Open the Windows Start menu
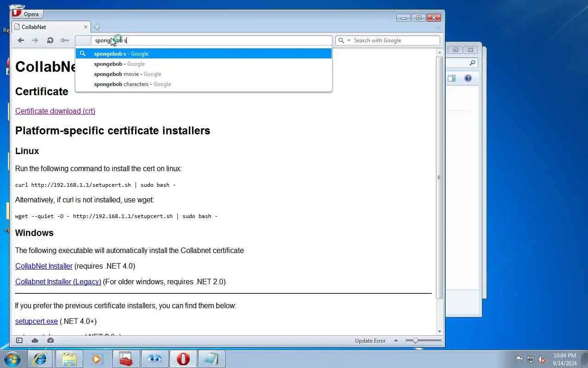588x368 pixels. point(12,359)
